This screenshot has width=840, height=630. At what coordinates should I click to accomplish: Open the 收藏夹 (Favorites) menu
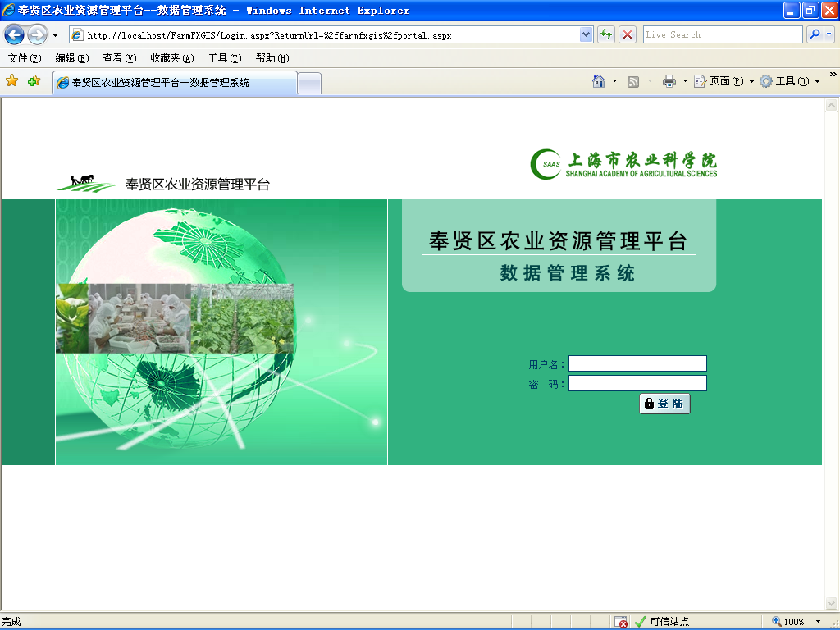pos(171,58)
